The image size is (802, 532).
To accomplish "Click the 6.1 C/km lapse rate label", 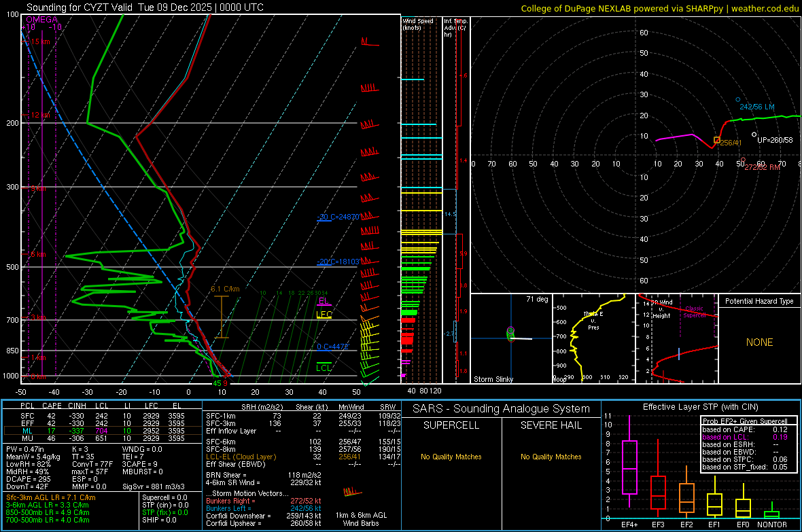I will pos(225,289).
